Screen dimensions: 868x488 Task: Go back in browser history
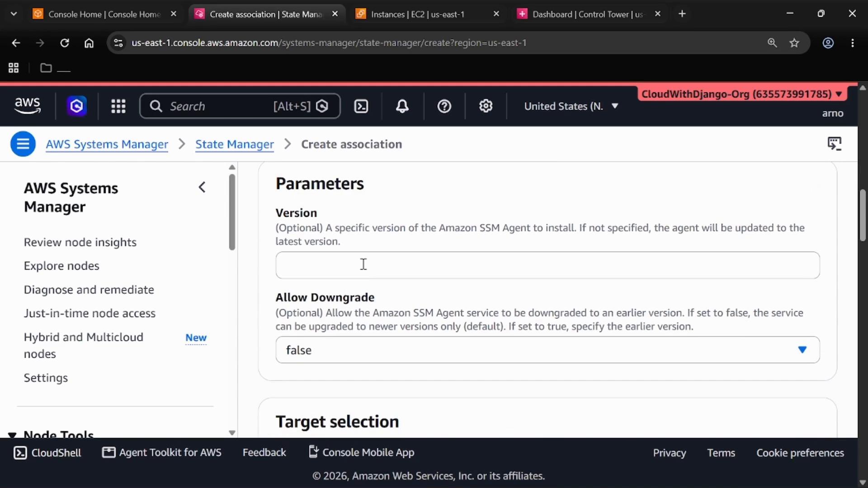16,43
